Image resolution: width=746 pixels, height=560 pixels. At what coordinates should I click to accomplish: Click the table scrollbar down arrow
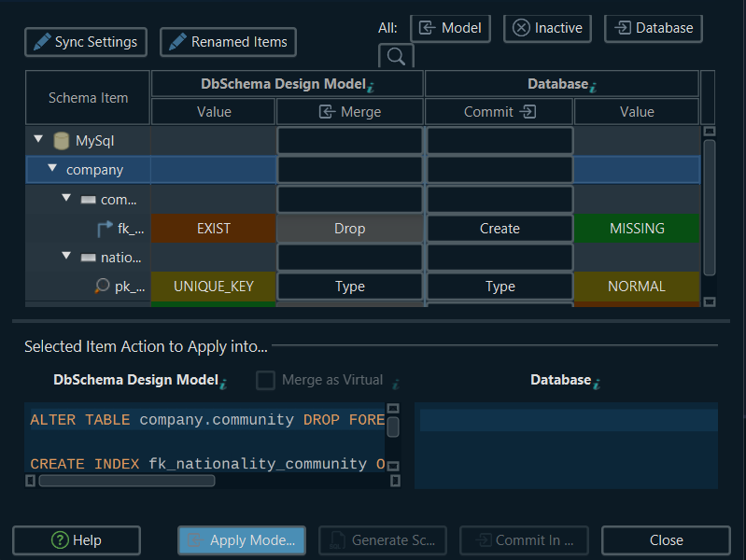click(x=710, y=301)
